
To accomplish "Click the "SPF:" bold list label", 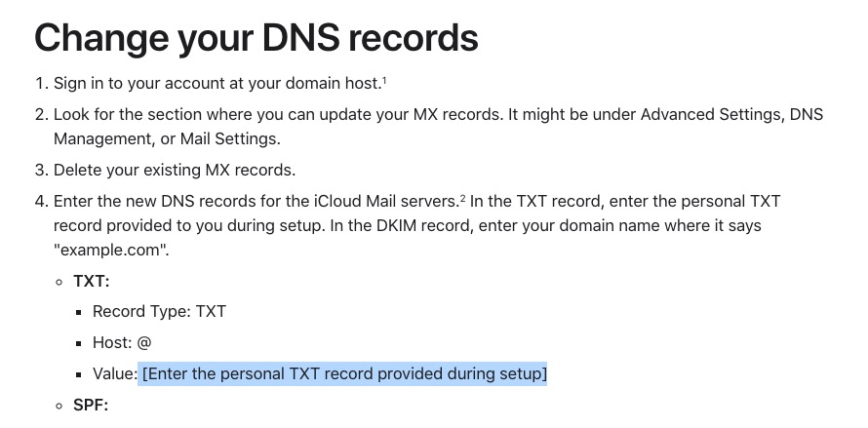I will point(91,406).
